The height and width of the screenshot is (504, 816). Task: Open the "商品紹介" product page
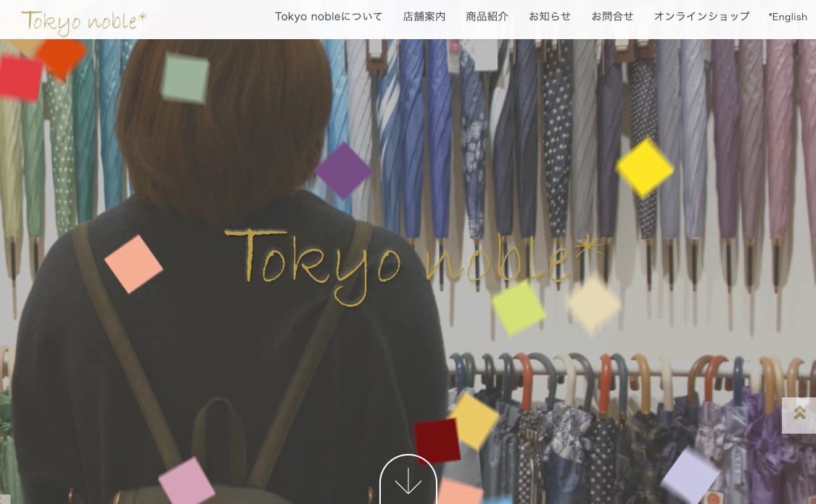(x=487, y=16)
